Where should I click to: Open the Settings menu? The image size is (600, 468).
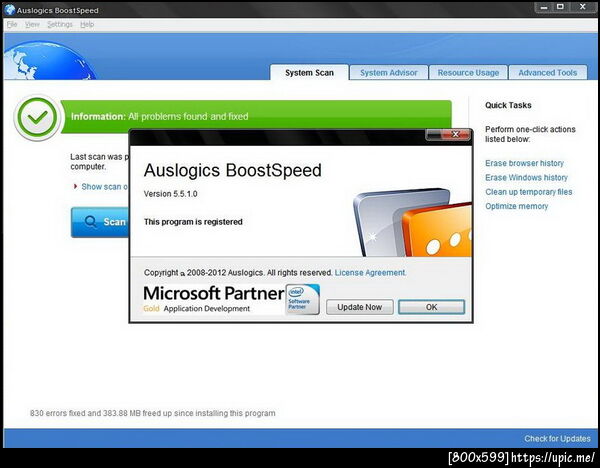tap(60, 24)
